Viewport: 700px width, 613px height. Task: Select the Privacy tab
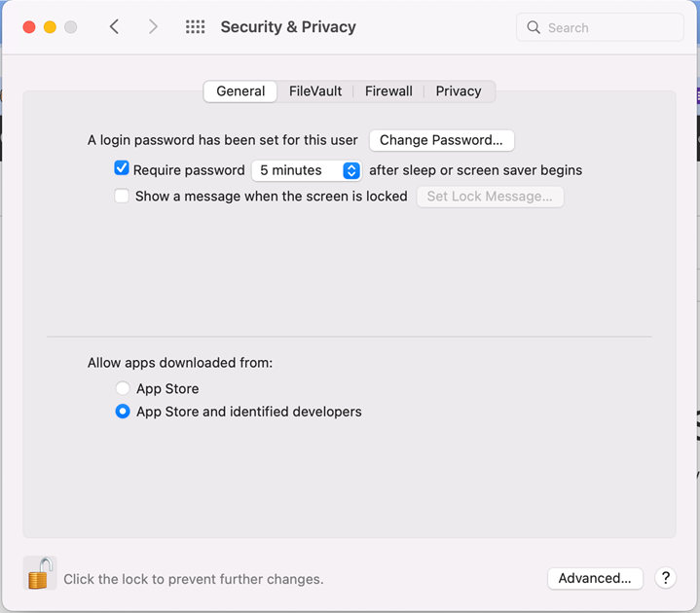[459, 91]
